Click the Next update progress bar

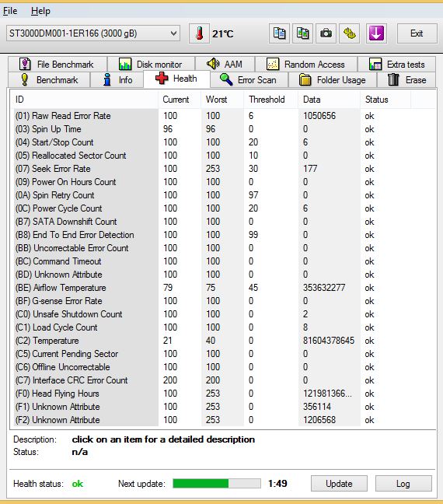(x=217, y=484)
